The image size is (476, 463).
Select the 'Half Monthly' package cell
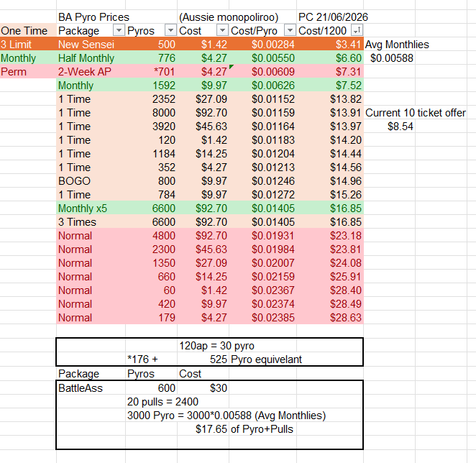(x=91, y=58)
